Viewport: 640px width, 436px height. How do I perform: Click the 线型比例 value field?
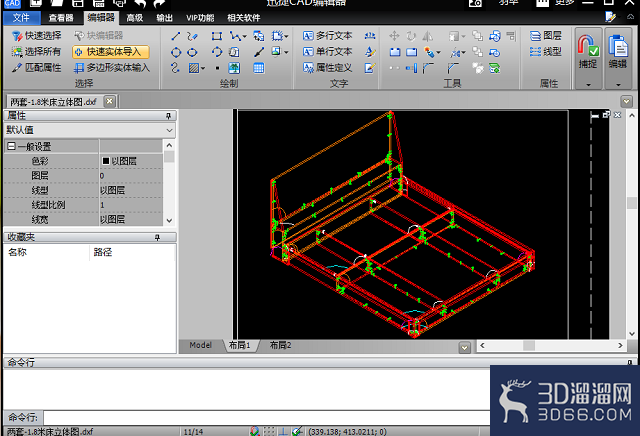pyautogui.click(x=131, y=205)
